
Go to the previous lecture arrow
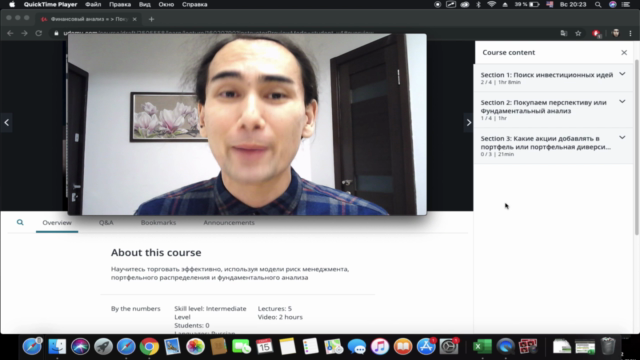[7, 122]
